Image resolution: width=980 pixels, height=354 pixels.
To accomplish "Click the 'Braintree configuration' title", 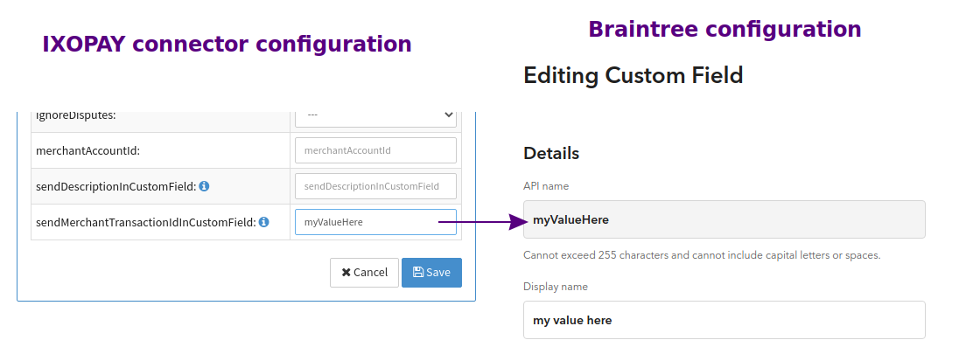I will pos(724,29).
